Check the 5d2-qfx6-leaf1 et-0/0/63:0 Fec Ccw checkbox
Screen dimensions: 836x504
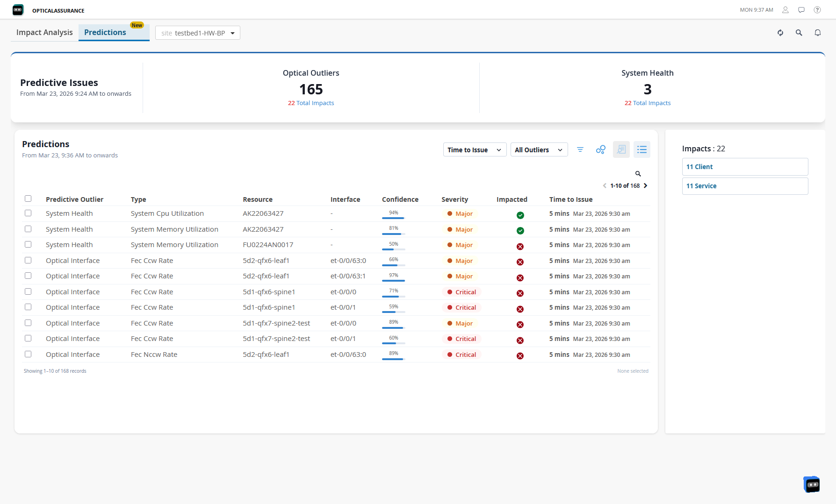[x=28, y=260]
